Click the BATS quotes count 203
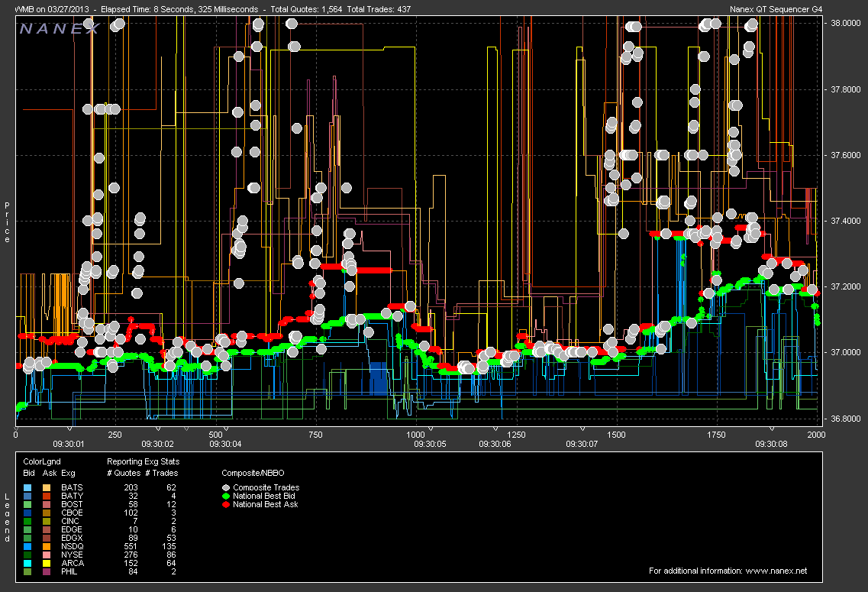This screenshot has height=592, width=868. pos(131,488)
